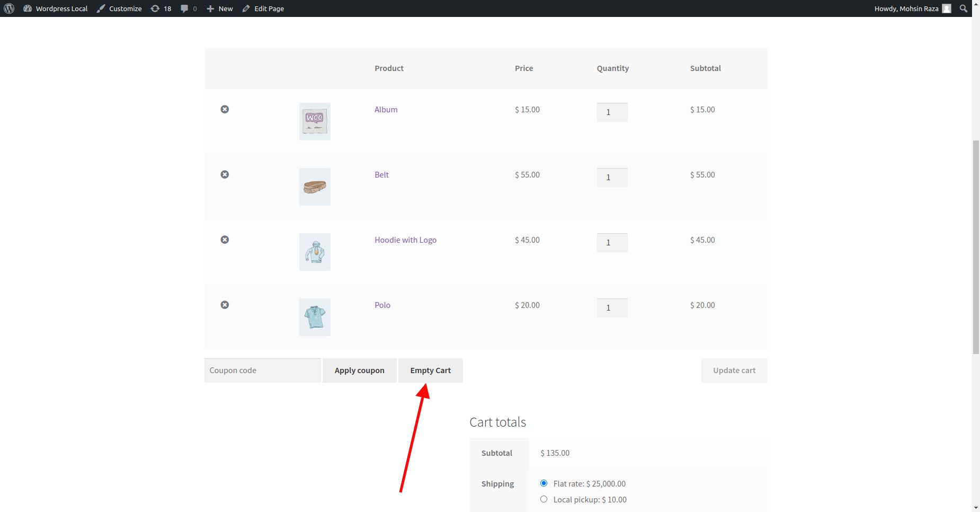Click the page's vertical scrollbar thumb
Image resolution: width=980 pixels, height=512 pixels.
pos(976,246)
